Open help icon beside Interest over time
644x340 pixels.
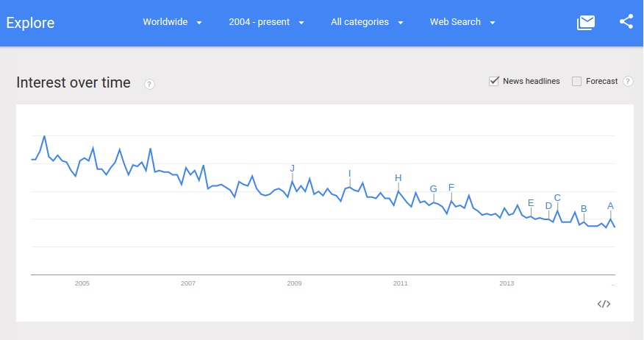point(149,84)
